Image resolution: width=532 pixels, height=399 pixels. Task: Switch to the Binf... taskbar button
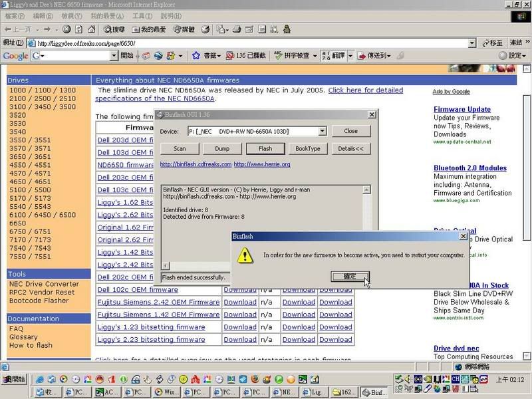(374, 392)
